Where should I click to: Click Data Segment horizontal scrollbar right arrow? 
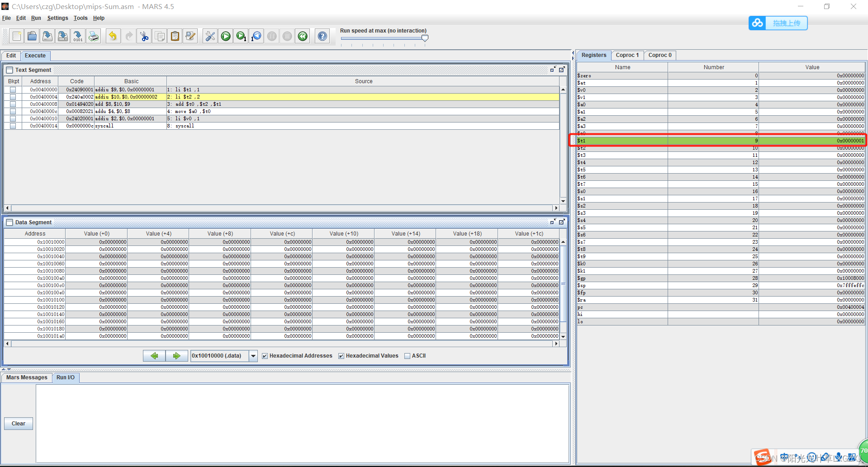pos(556,344)
